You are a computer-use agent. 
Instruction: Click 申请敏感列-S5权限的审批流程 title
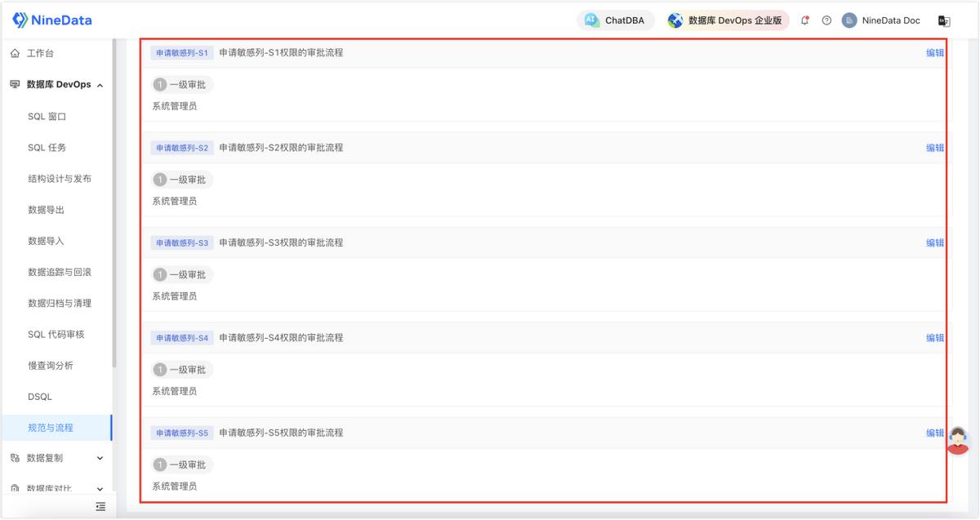281,433
